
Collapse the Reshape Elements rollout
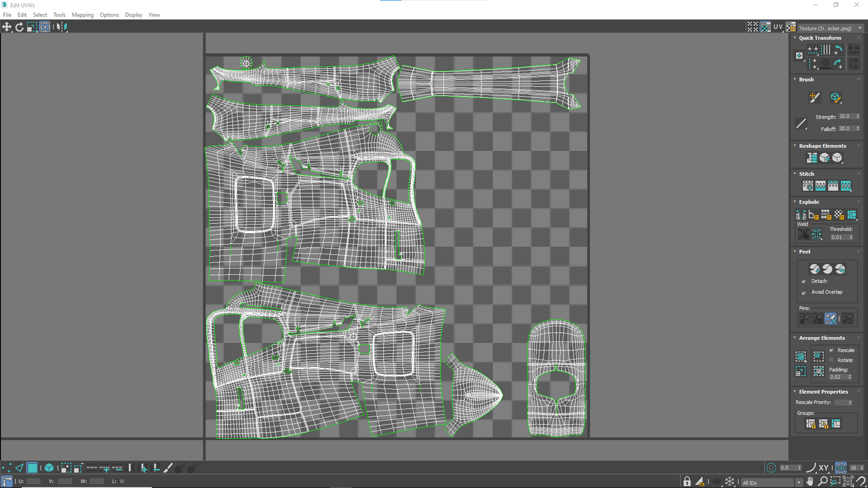(x=795, y=146)
